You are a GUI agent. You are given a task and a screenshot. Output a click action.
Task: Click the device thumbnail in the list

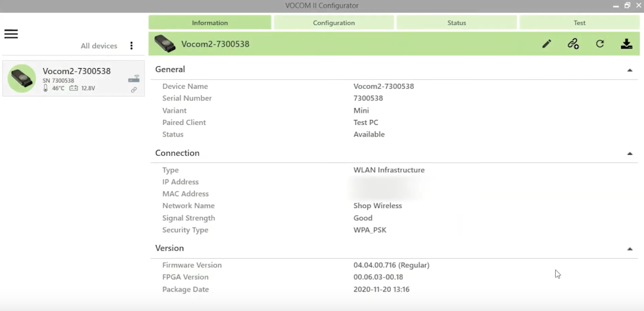tap(22, 78)
